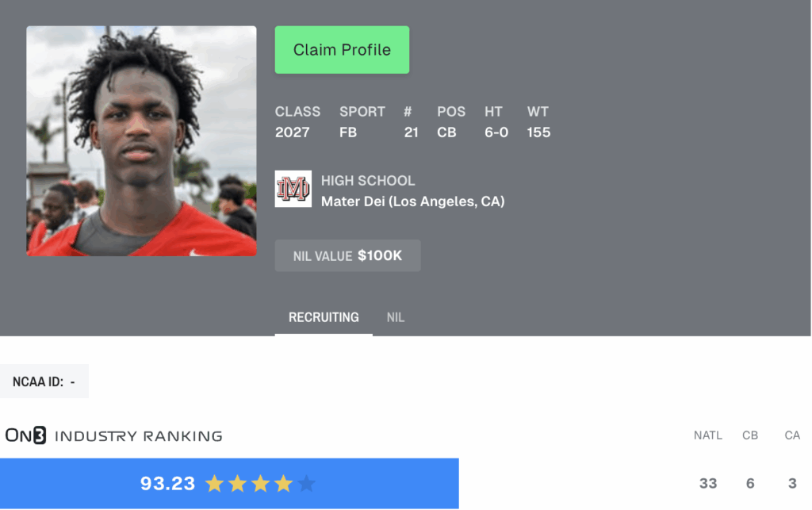The width and height of the screenshot is (812, 510).
Task: Click the Claim Profile button
Action: pyautogui.click(x=342, y=50)
